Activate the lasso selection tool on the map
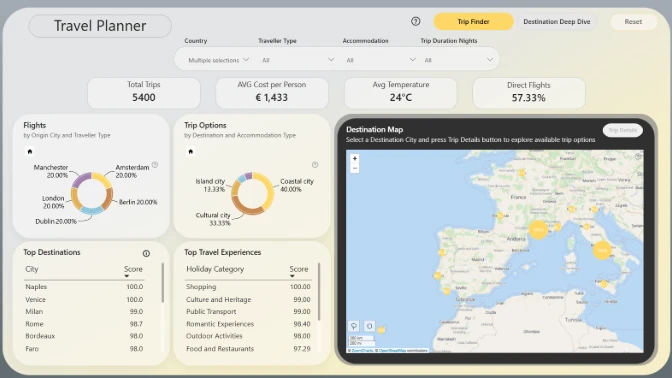The height and width of the screenshot is (378, 672). (354, 326)
